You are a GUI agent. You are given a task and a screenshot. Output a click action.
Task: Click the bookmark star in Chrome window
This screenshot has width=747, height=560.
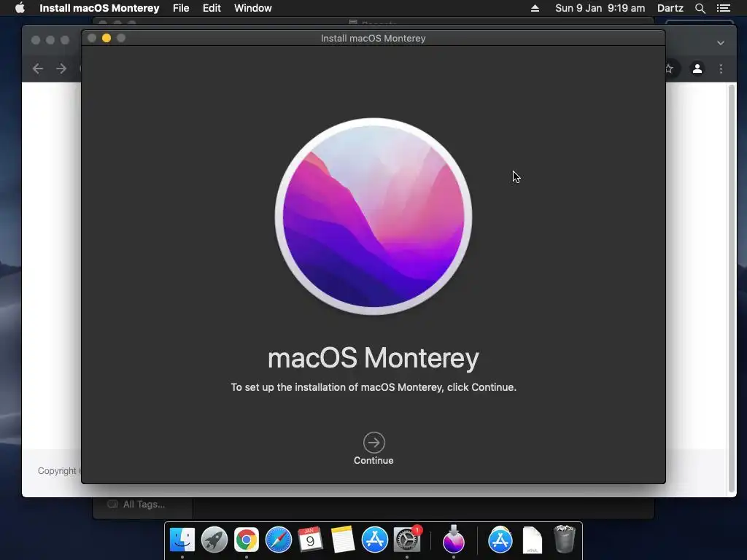[x=670, y=69]
